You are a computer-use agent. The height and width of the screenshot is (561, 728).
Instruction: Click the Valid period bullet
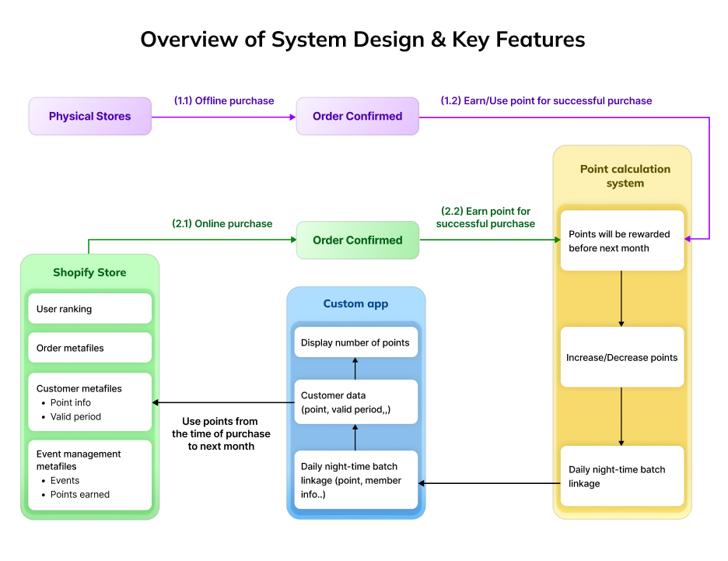pyautogui.click(x=75, y=416)
